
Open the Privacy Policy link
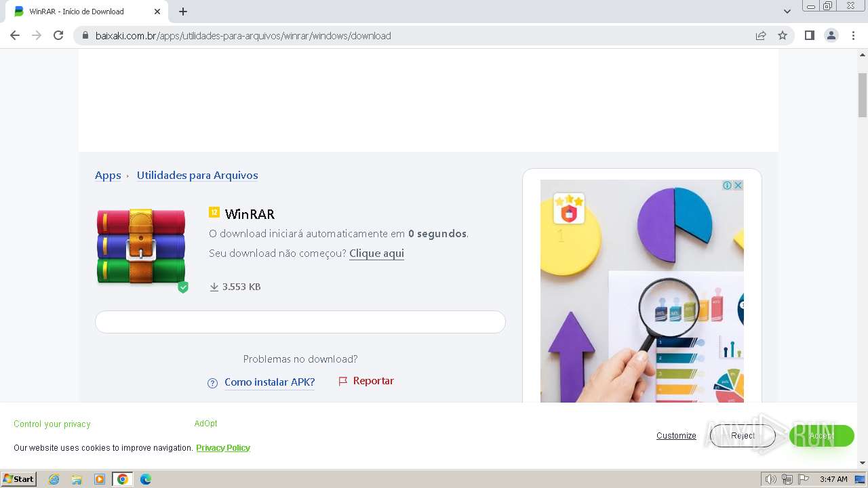click(223, 448)
